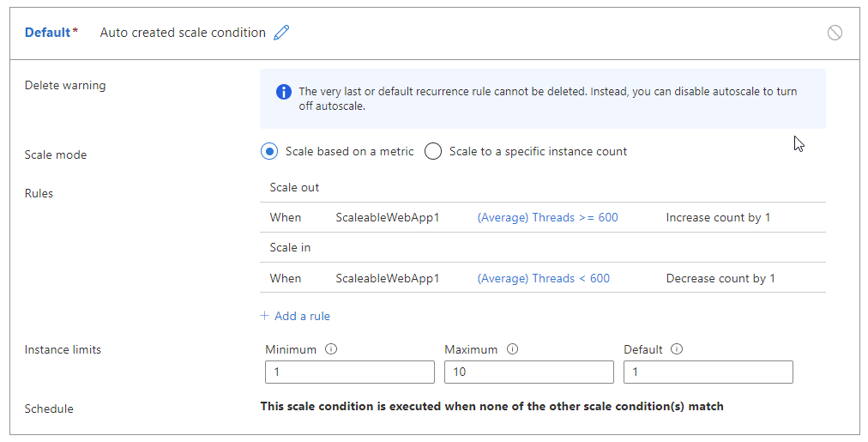Click the info icon next to Minimum
This screenshot has height=442, width=868.
click(331, 349)
